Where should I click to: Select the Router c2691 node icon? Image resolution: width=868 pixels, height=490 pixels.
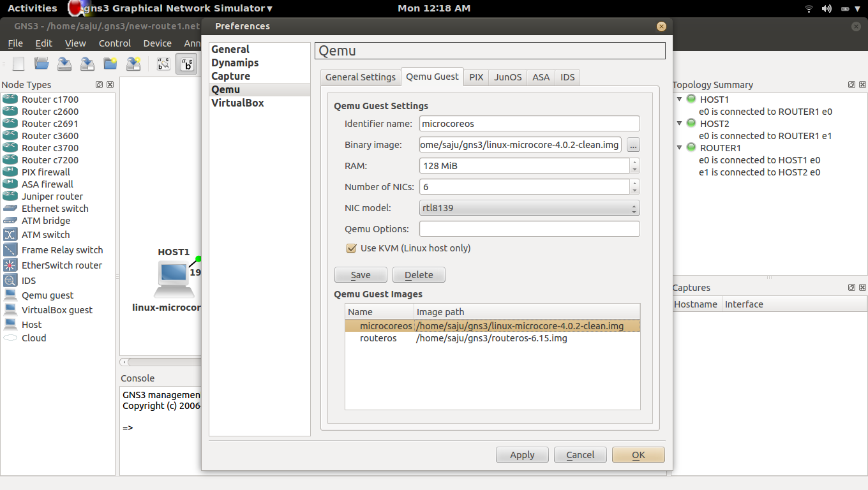pyautogui.click(x=10, y=124)
